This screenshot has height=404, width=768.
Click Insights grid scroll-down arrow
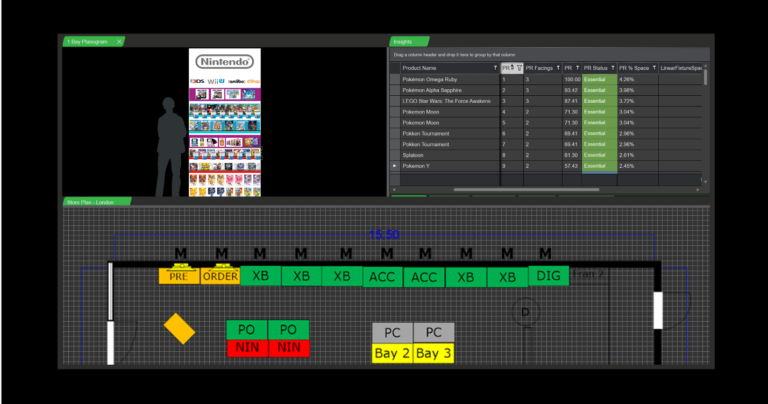coord(705,182)
